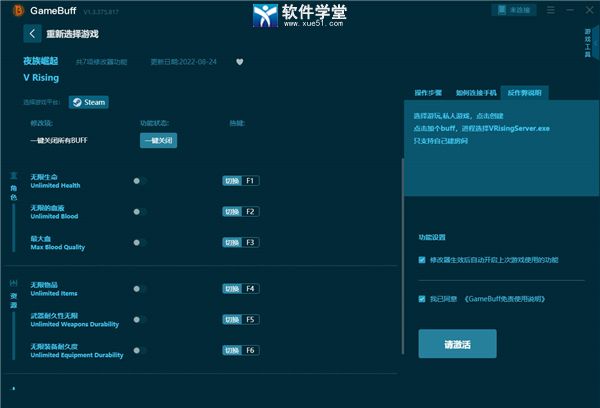The width and height of the screenshot is (600, 408).
Task: Click the update date 2022-08-24 text
Action: click(183, 62)
